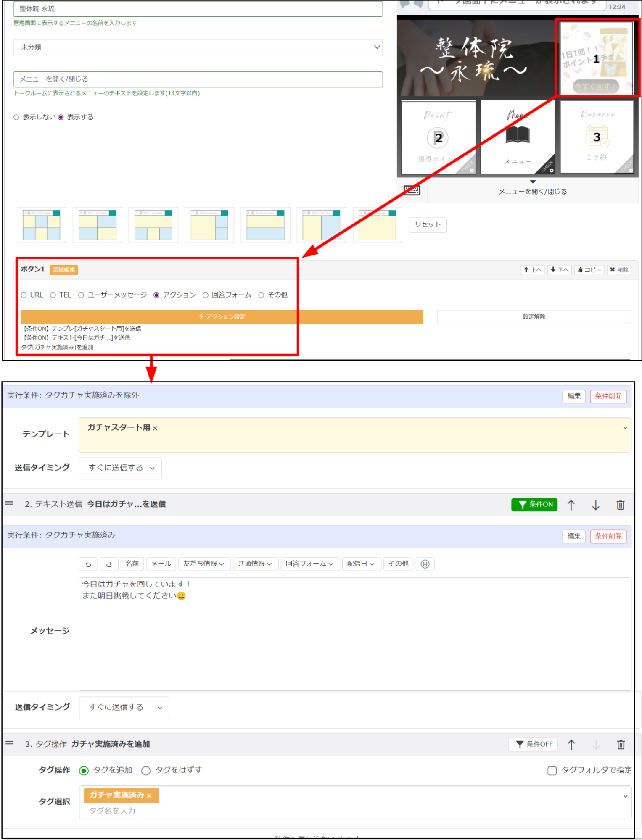Click 条件削除 for タグガチャ実施済み condition
Viewport: 642px width, 840px height.
(x=608, y=537)
